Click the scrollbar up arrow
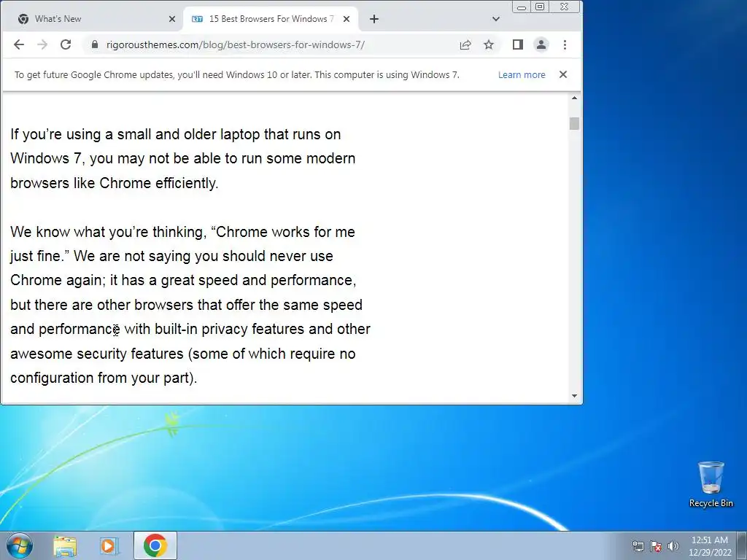The height and width of the screenshot is (560, 747). (x=574, y=98)
